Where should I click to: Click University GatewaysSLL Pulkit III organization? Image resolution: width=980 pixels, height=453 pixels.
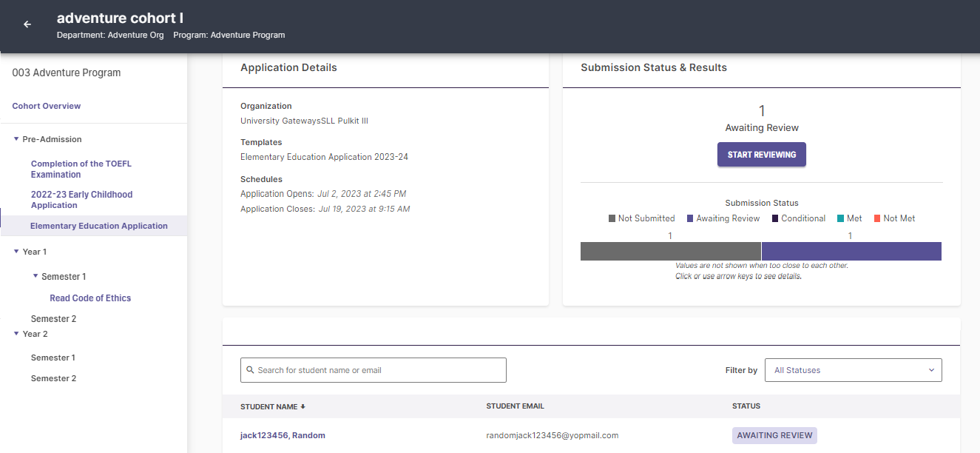(304, 121)
